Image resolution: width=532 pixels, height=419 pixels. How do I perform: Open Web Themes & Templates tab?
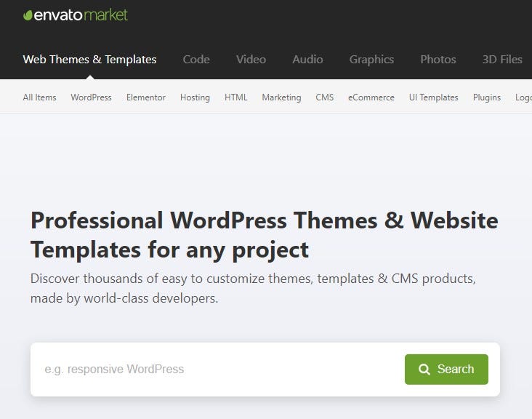[x=89, y=60]
